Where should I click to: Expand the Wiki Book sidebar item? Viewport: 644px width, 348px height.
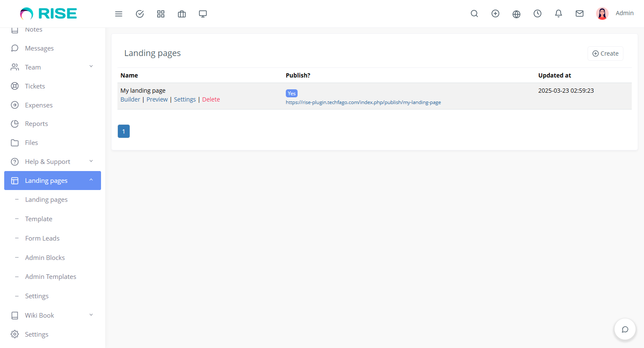pos(91,315)
